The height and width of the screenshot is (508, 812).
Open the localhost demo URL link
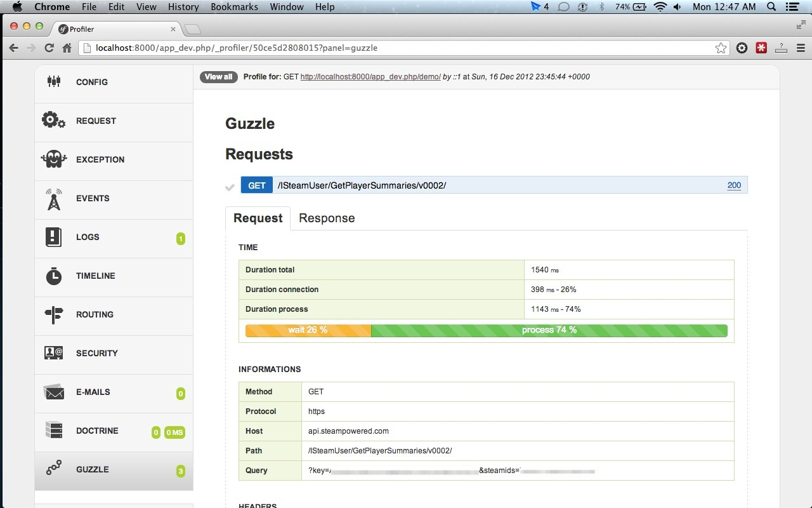(x=370, y=77)
